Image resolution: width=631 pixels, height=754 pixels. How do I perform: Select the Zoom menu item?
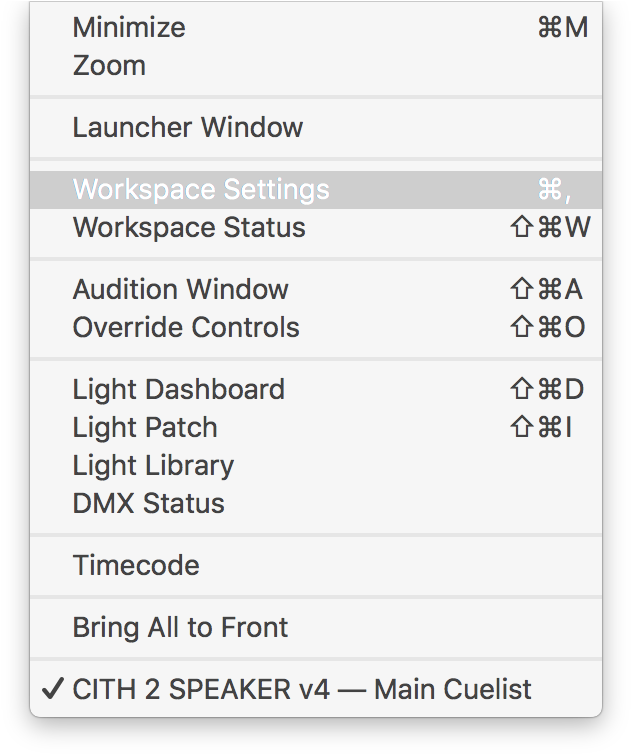coord(109,66)
